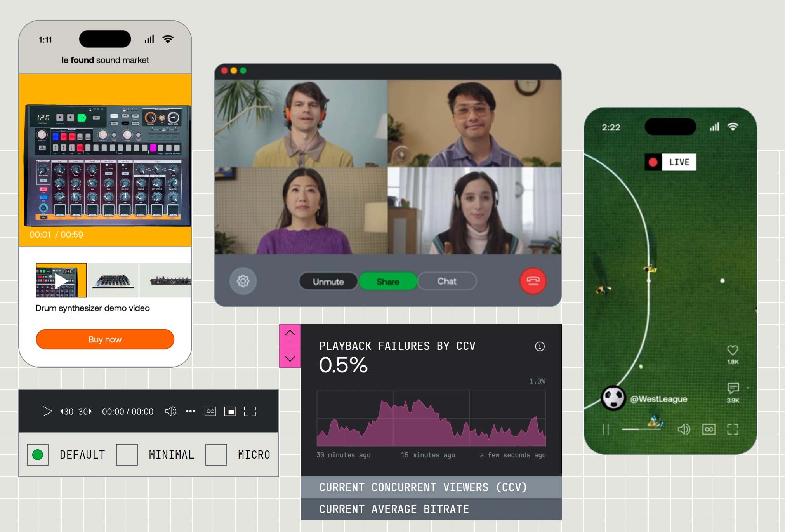Toggle picture-in-picture in dark player bar
The image size is (785, 532).
click(x=230, y=411)
